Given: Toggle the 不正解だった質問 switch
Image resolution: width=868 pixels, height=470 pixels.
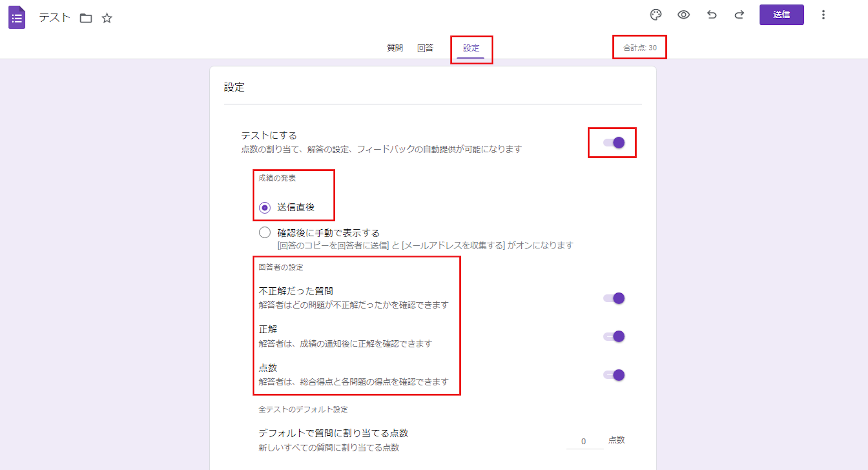Looking at the screenshot, I should tap(614, 298).
